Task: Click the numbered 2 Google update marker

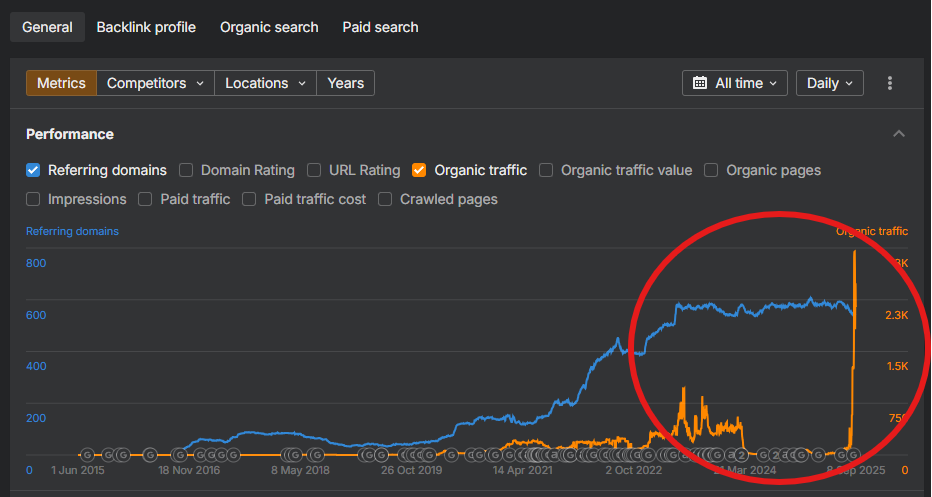Action: point(742,455)
